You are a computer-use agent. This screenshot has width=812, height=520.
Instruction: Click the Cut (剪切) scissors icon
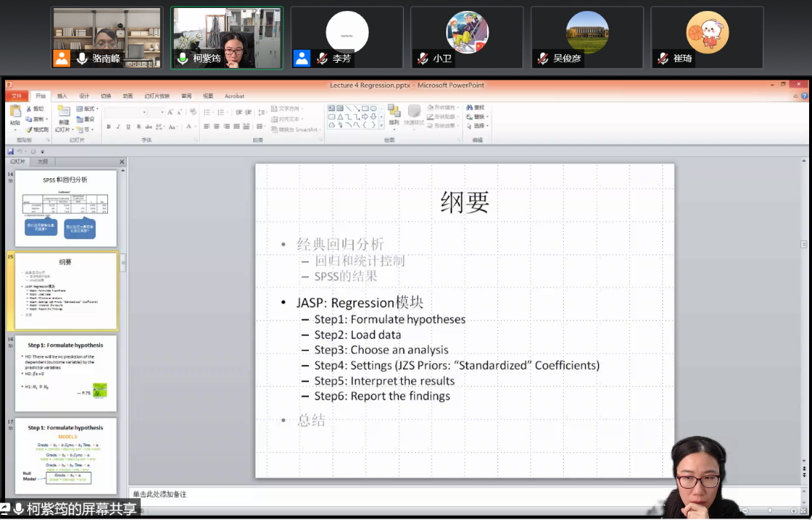pyautogui.click(x=30, y=109)
